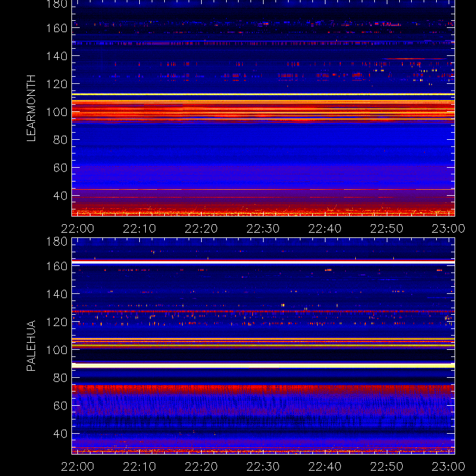Viewport: 476px width, 476px height.
Task: Click 23:00 time label under Learmonth plot
Action: (449, 228)
